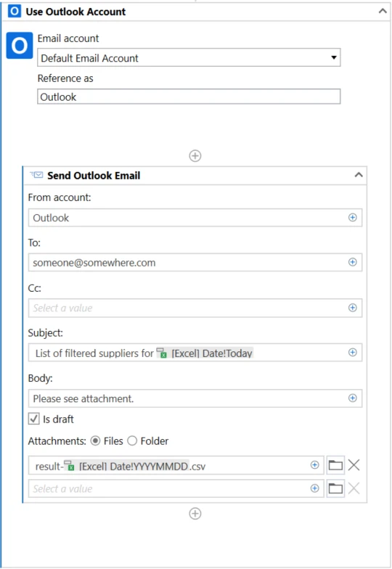
Task: Select the Files attachments radio button
Action: click(x=96, y=441)
